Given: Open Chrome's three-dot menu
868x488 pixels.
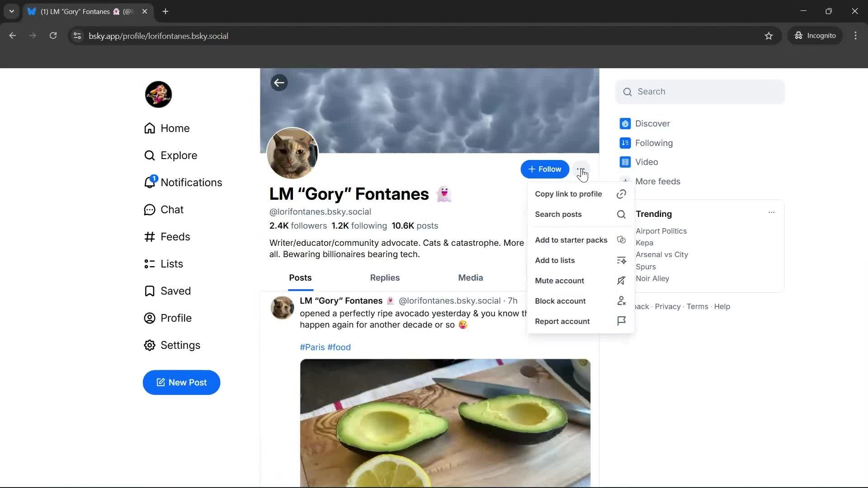Looking at the screenshot, I should [x=856, y=36].
